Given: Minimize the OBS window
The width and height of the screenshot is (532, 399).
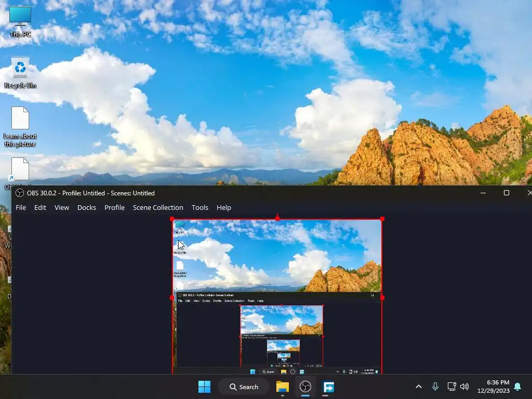Looking at the screenshot, I should (x=483, y=193).
